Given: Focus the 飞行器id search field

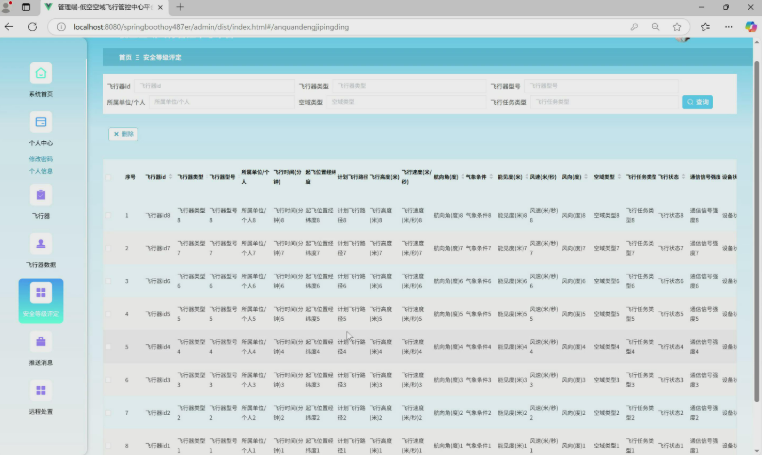Looking at the screenshot, I should point(214,86).
